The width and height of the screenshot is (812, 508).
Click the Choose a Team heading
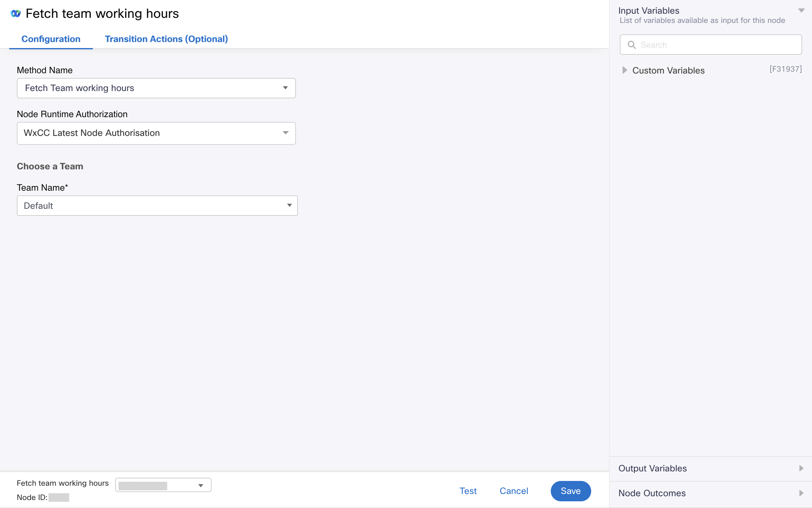[50, 166]
